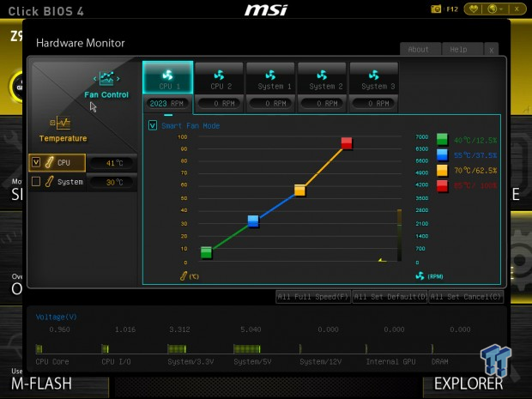This screenshot has width=532, height=399.
Task: Click the heart favorites icon
Action: point(474,9)
